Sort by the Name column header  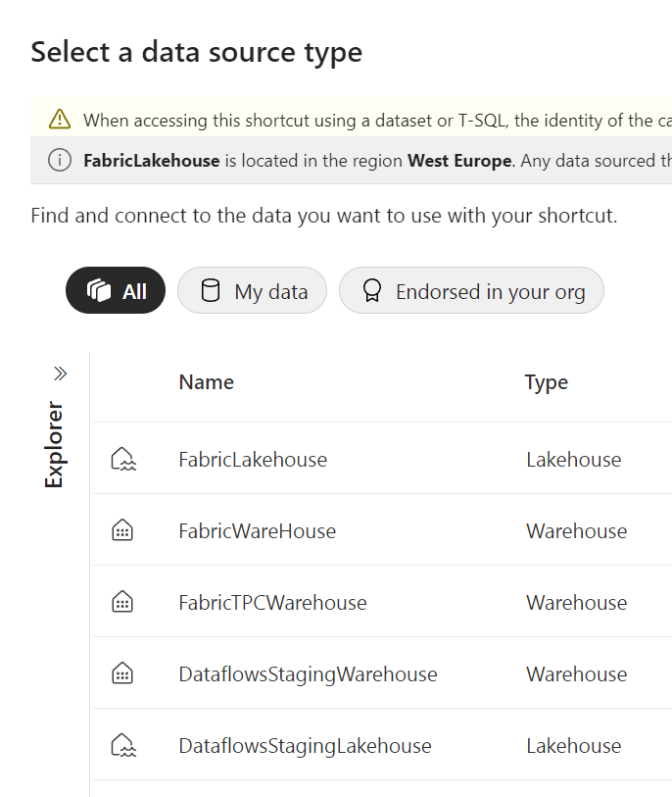[206, 382]
